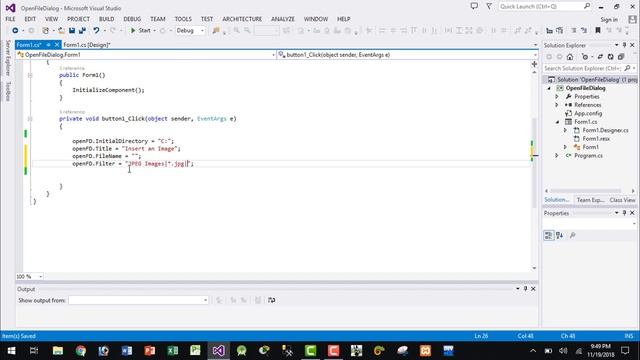This screenshot has width=640, height=360.
Task: Expand the Form1.Designer.cs tree node
Action: pyautogui.click(x=565, y=130)
